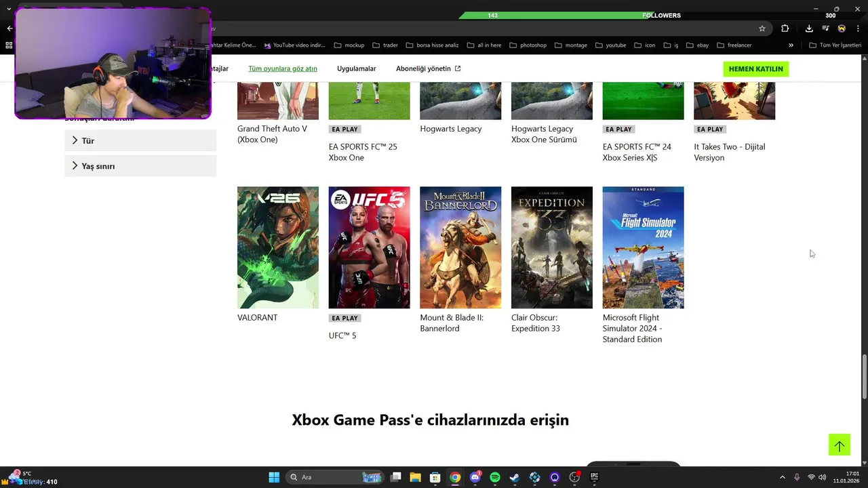Click the Chrome icon in the taskbar

(455, 477)
